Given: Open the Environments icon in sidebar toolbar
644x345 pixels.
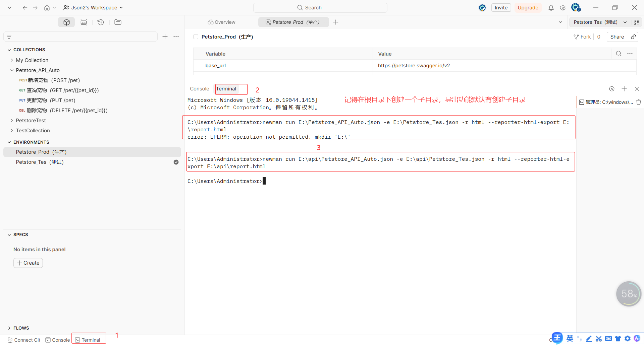Looking at the screenshot, I should (x=84, y=22).
